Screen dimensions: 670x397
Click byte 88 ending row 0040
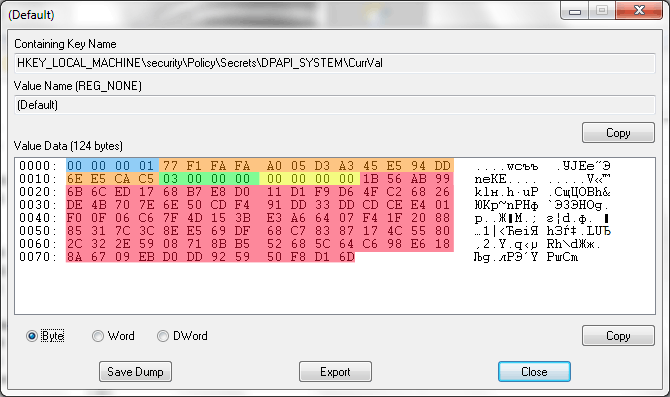click(443, 218)
